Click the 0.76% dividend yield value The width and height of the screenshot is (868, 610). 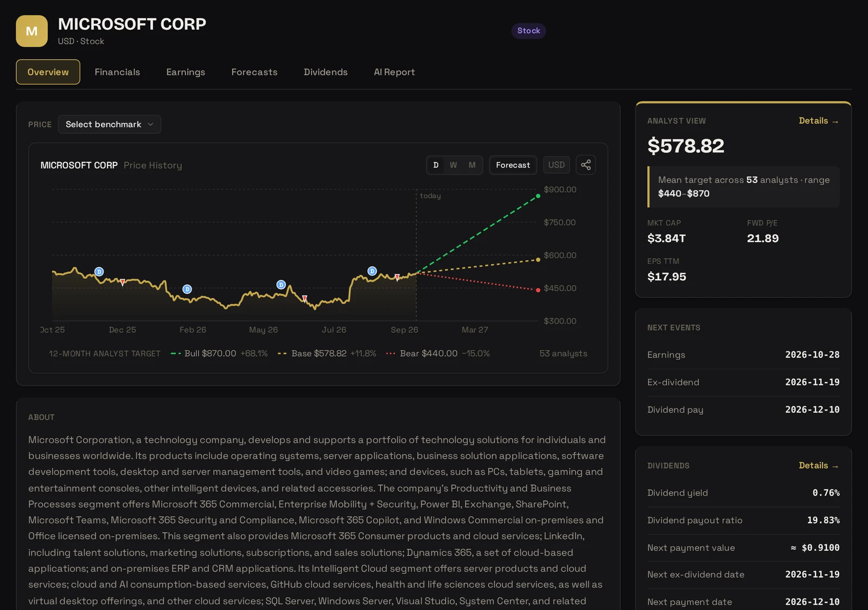826,493
